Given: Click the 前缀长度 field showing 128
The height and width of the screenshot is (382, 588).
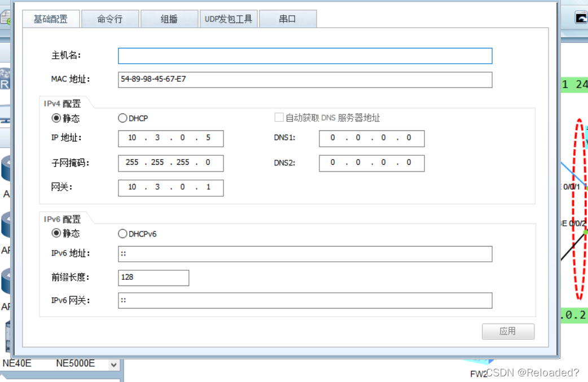Looking at the screenshot, I should pyautogui.click(x=153, y=278).
